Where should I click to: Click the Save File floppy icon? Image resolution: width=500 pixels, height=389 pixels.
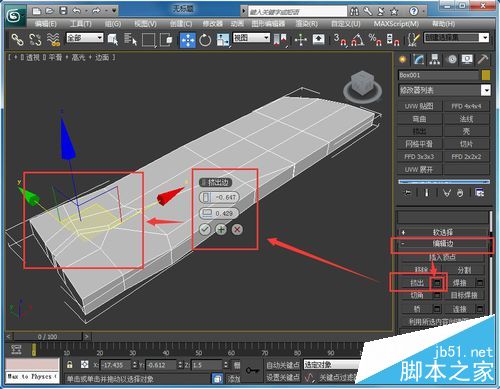(63, 11)
